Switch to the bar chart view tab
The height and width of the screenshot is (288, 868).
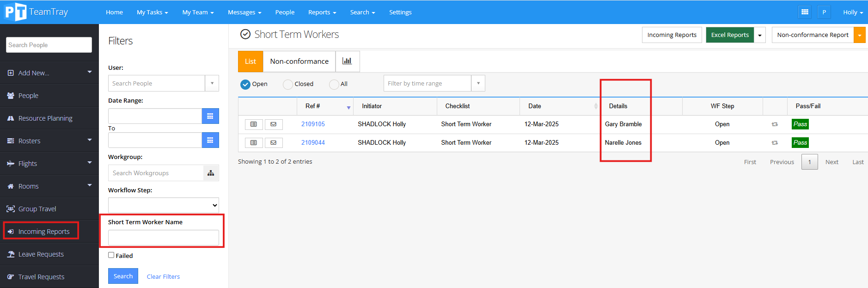tap(347, 61)
